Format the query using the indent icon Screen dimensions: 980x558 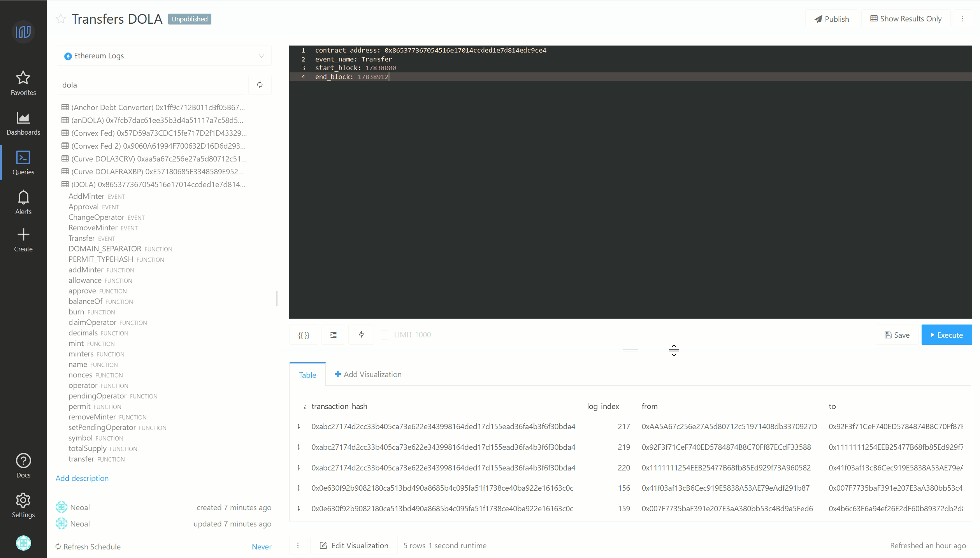point(334,335)
